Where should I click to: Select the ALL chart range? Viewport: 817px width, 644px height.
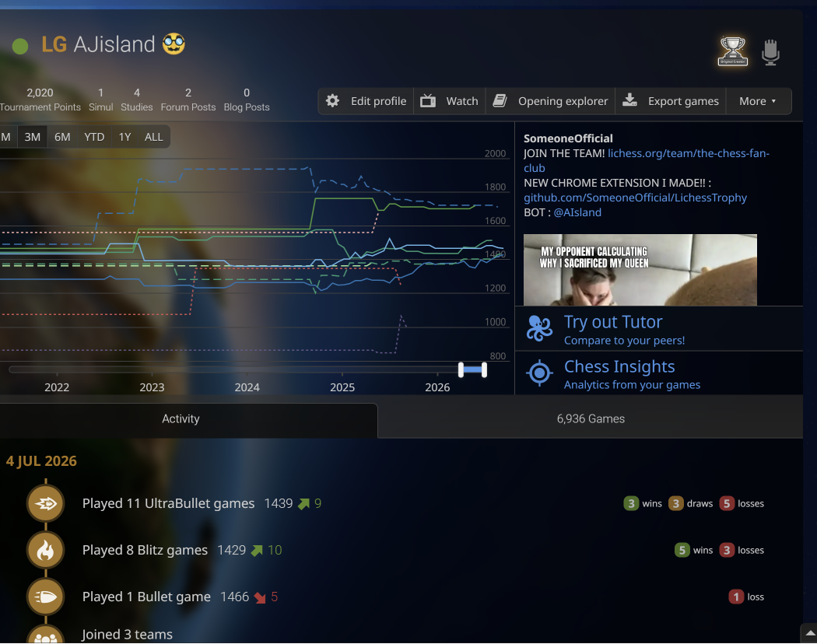pyautogui.click(x=154, y=137)
